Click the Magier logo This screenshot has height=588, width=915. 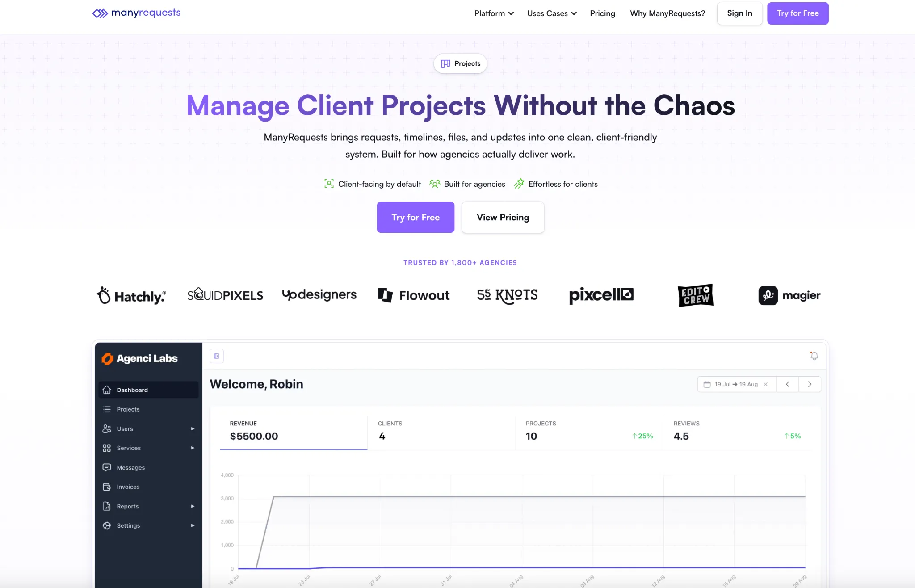(789, 295)
